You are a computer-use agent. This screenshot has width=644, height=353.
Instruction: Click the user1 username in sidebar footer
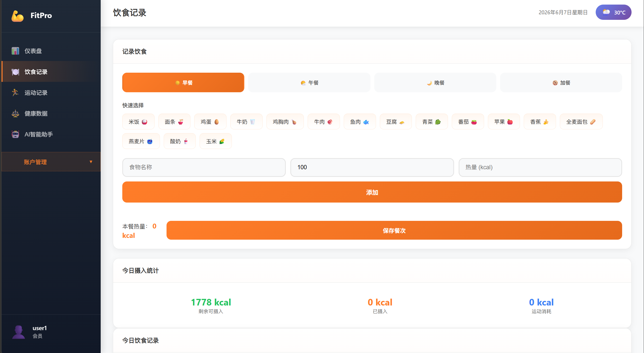click(40, 328)
